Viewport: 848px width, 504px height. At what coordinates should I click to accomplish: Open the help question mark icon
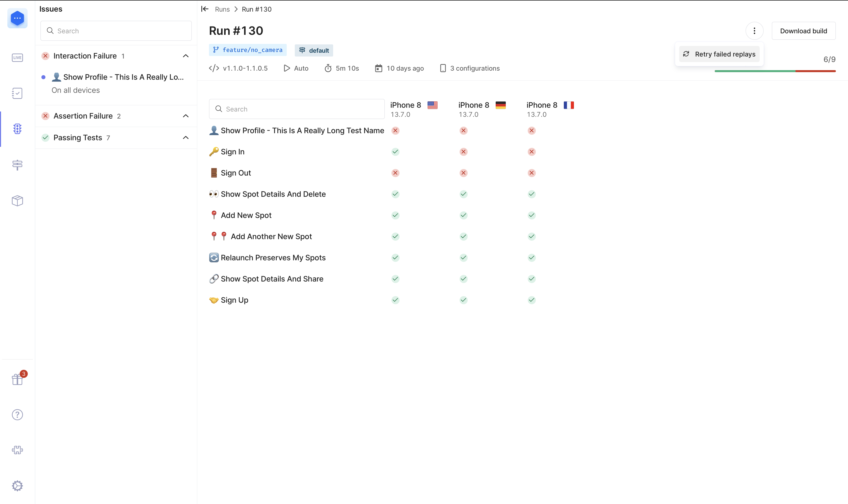(x=17, y=415)
